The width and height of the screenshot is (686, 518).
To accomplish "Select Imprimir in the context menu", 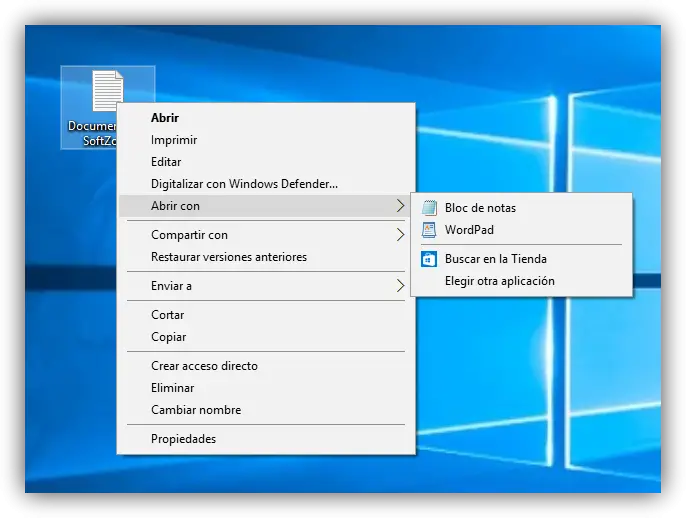I will (x=266, y=140).
